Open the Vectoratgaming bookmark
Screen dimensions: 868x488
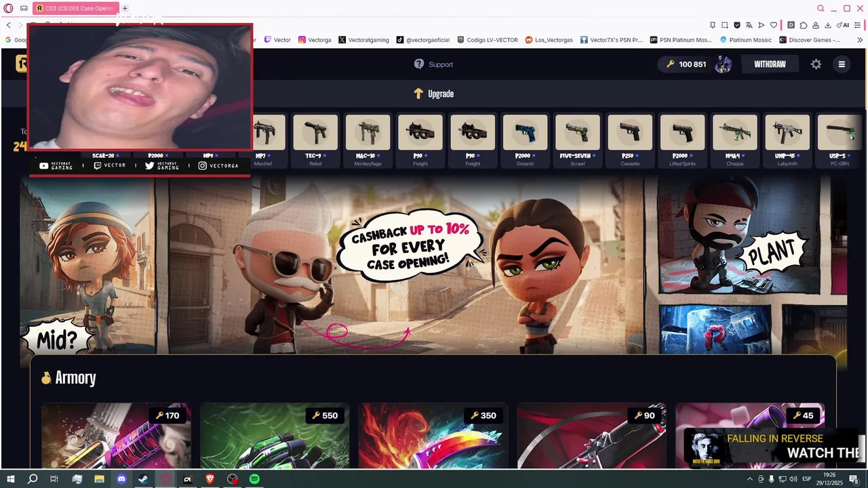[x=363, y=40]
